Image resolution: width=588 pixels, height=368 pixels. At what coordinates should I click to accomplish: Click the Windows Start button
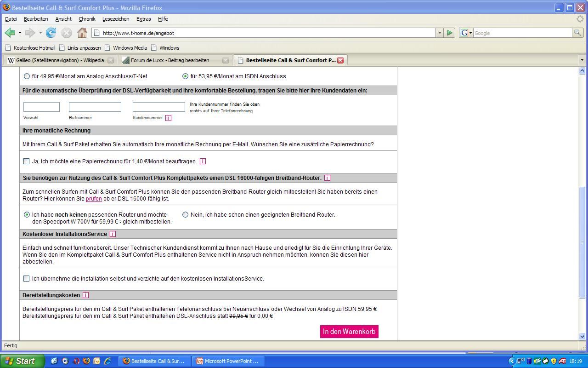point(22,361)
